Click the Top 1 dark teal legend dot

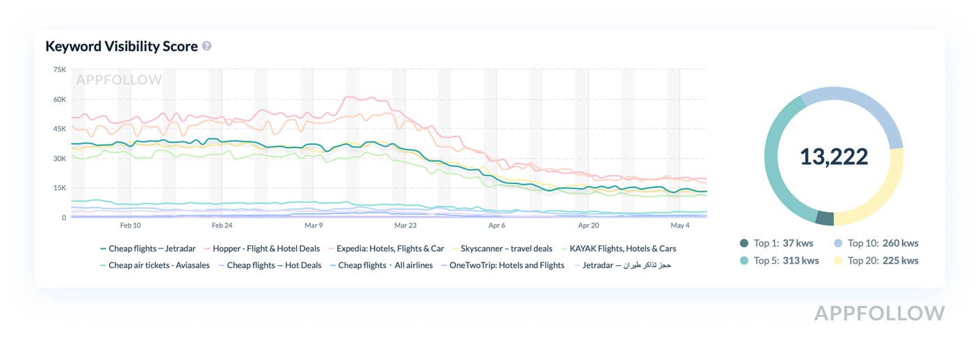[744, 244]
